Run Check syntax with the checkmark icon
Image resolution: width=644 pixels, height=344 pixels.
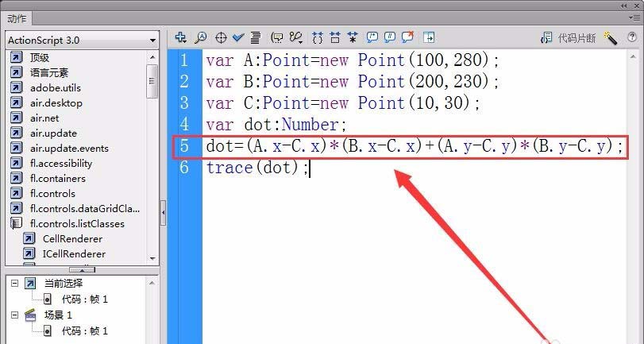[238, 38]
